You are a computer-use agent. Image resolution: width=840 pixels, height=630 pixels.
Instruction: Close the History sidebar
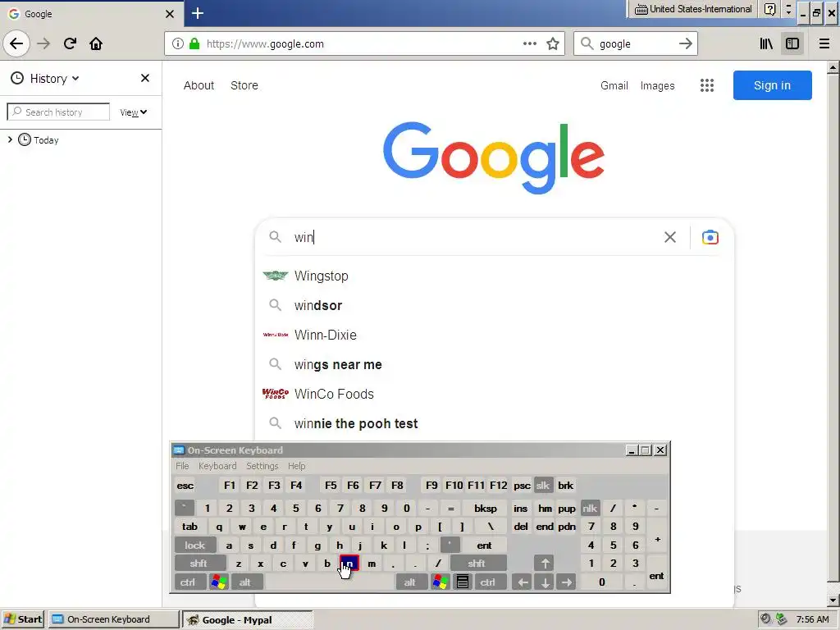[x=144, y=78]
